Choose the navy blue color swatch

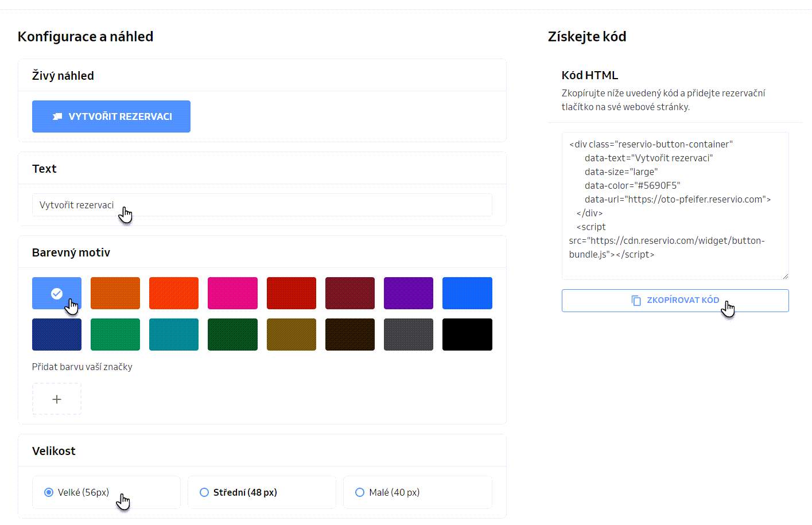(57, 335)
